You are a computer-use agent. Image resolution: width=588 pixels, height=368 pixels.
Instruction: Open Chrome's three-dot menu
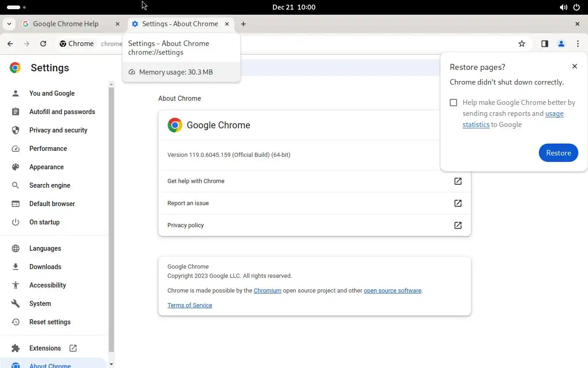(577, 44)
